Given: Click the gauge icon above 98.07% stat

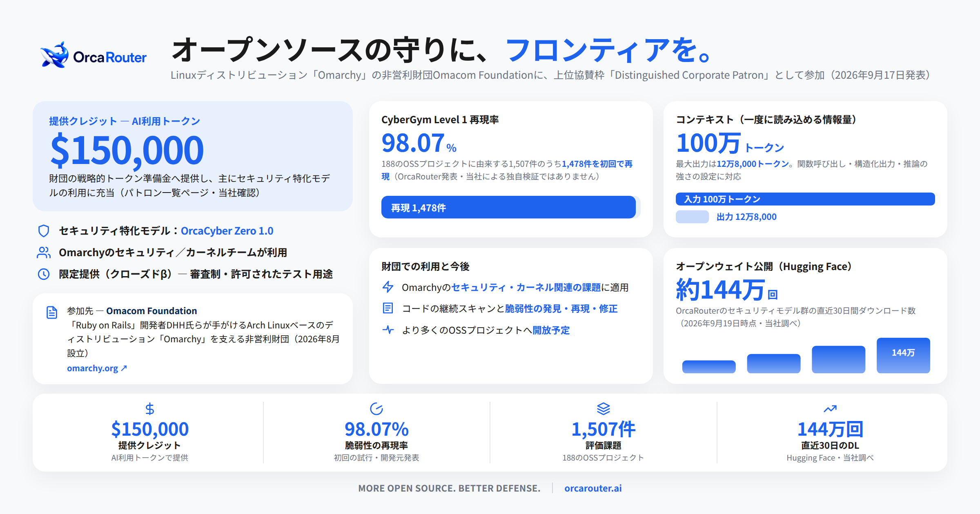Looking at the screenshot, I should pos(376,409).
